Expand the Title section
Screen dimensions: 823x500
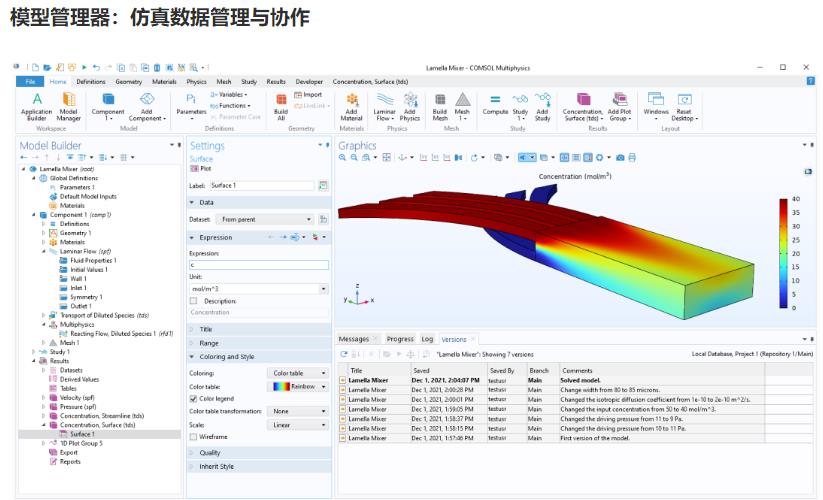pyautogui.click(x=259, y=329)
